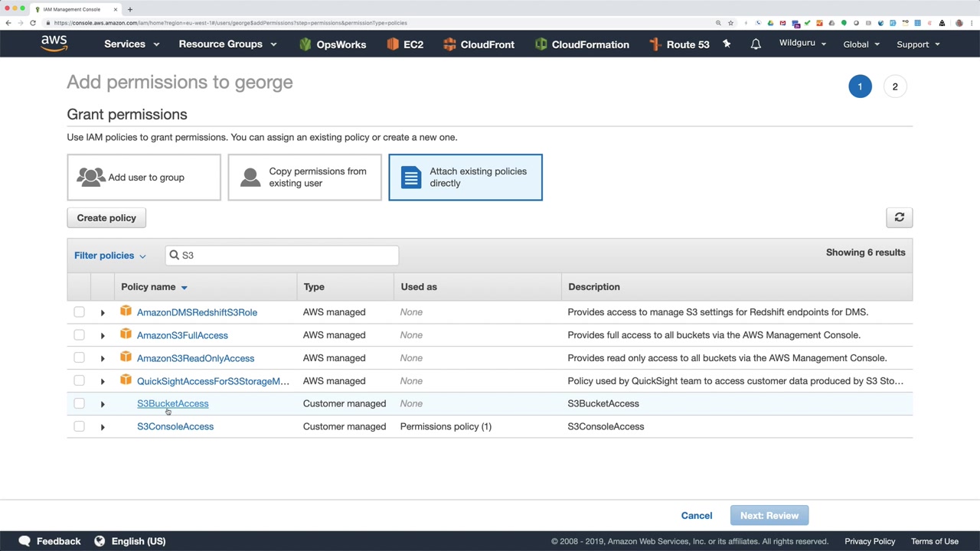Viewport: 980px width, 551px height.
Task: Select Add user to group option
Action: pyautogui.click(x=144, y=178)
